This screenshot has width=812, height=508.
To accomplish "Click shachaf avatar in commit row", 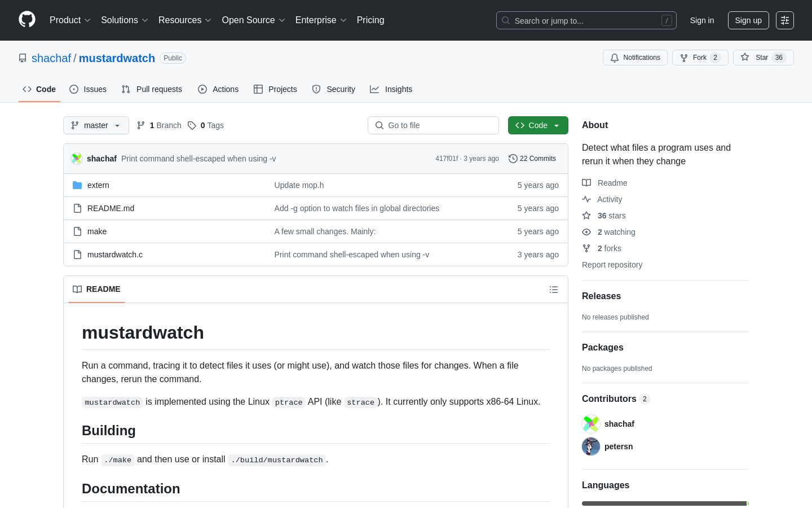I will click(x=77, y=159).
